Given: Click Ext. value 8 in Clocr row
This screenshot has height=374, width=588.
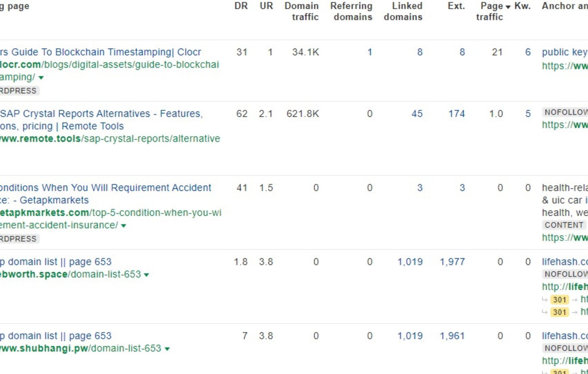Looking at the screenshot, I should tap(462, 52).
